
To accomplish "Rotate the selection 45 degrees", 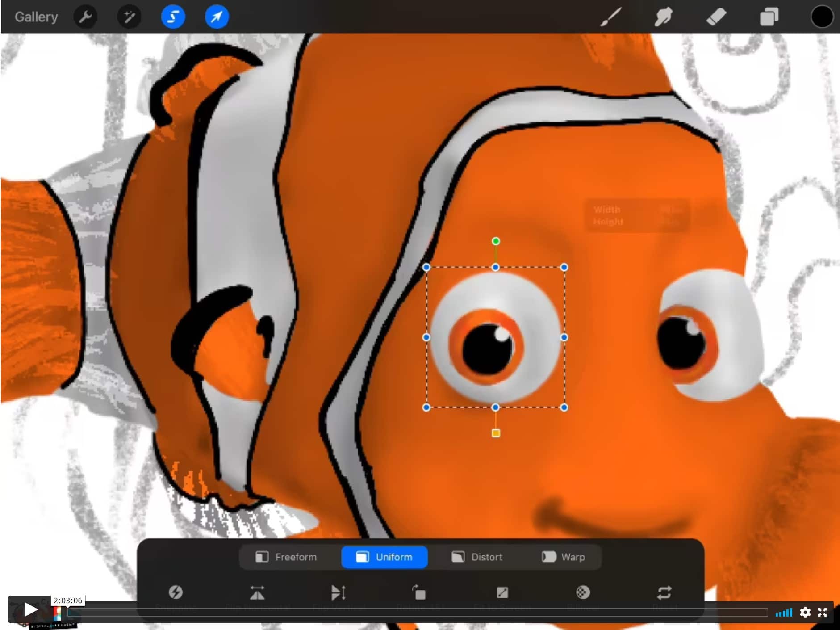I will (x=419, y=592).
